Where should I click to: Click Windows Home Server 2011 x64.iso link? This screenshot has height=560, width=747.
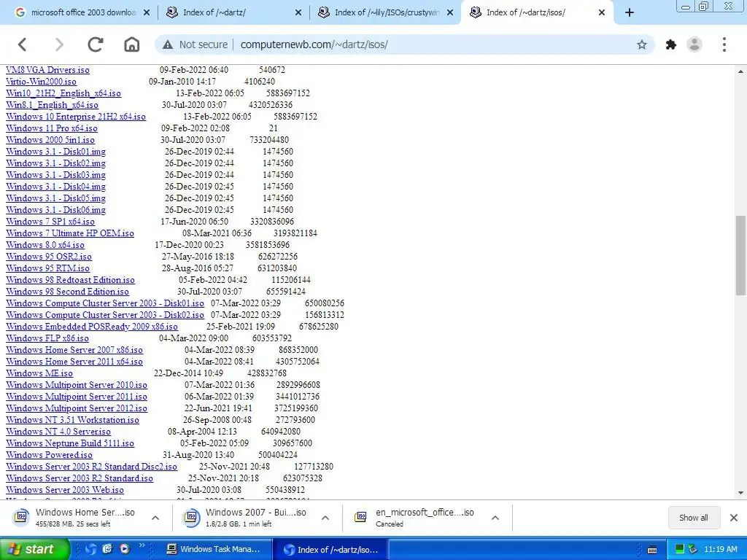(74, 362)
